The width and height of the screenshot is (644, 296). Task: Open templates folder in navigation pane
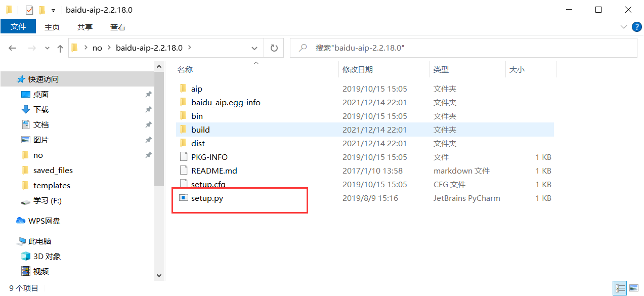(x=52, y=186)
